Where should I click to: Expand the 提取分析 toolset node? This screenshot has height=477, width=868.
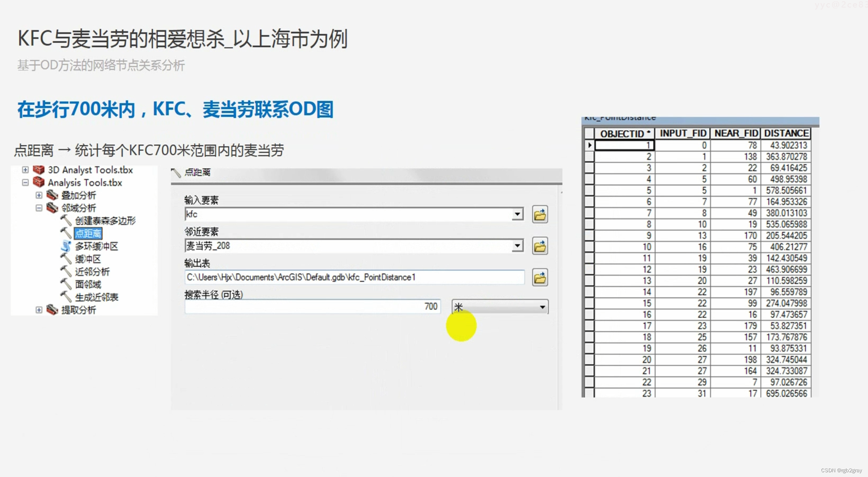tap(39, 310)
